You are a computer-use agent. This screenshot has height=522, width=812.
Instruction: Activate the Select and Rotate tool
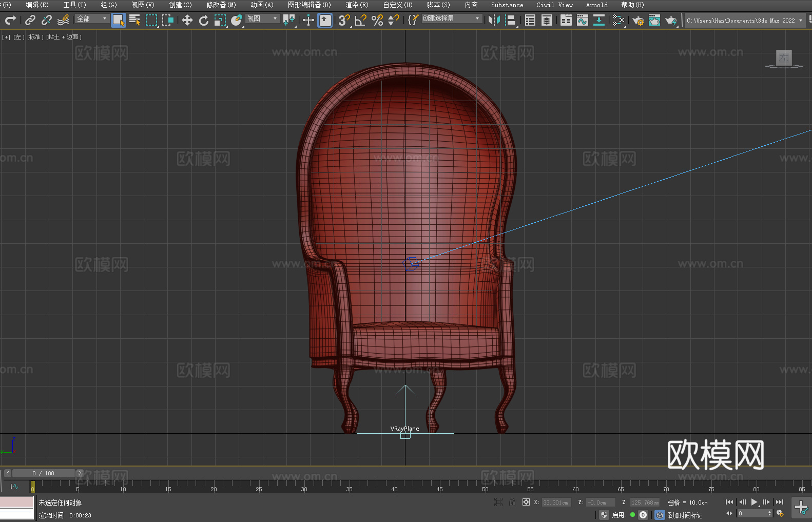(204, 20)
